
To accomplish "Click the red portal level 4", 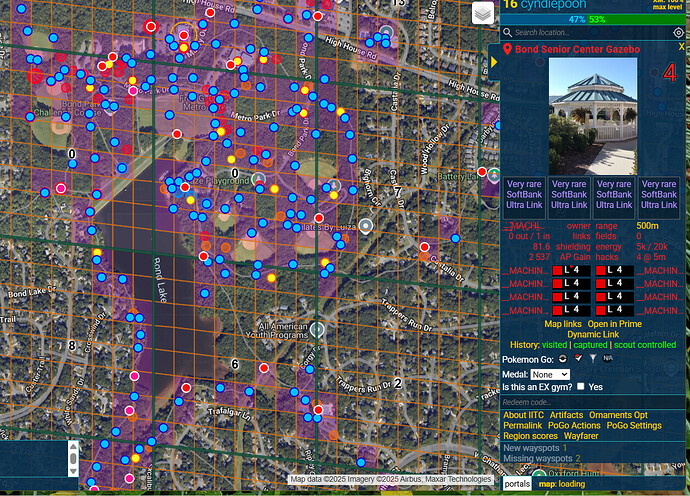I will (x=669, y=73).
